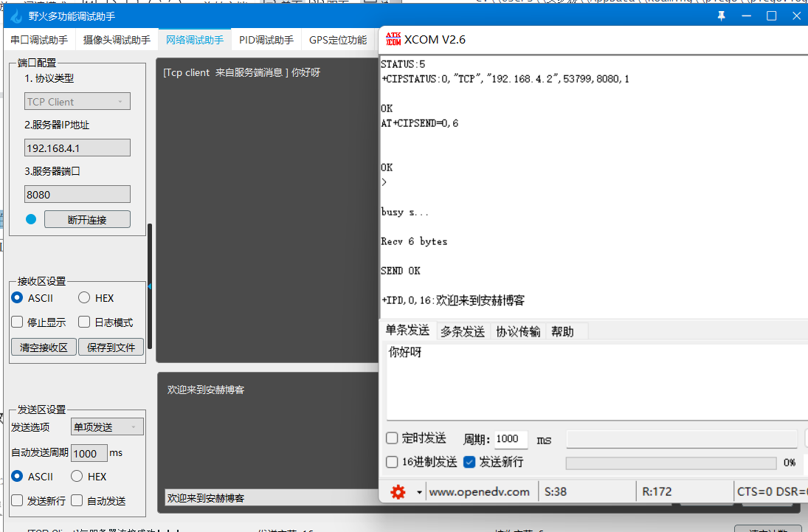
Task: Click the 周期 period input field
Action: (509, 438)
